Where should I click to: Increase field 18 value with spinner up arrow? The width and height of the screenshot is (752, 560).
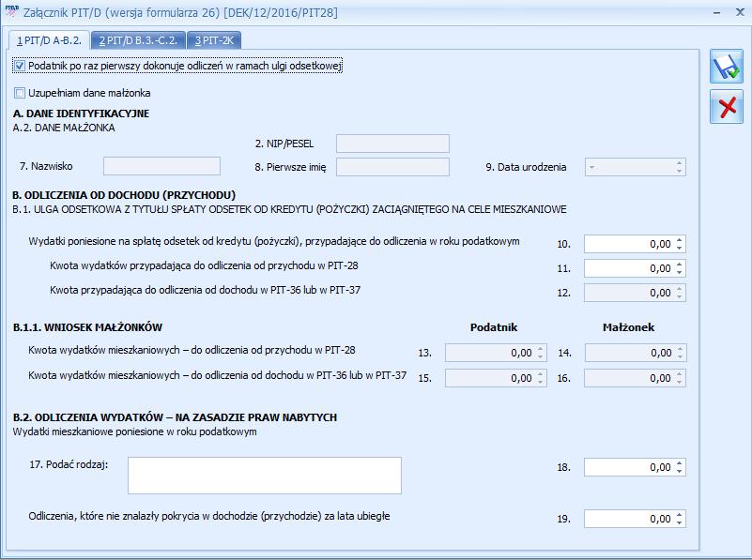[679, 463]
